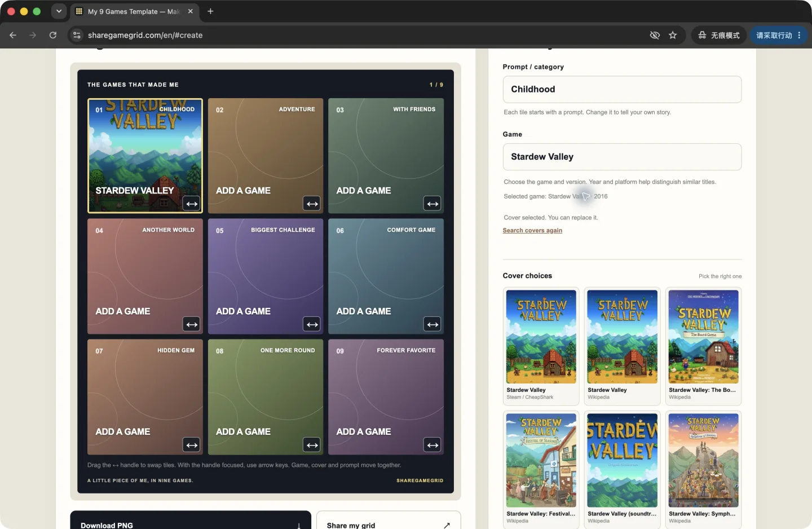Viewport: 812px width, 529px height.
Task: Click the browser forward arrow
Action: (x=33, y=35)
